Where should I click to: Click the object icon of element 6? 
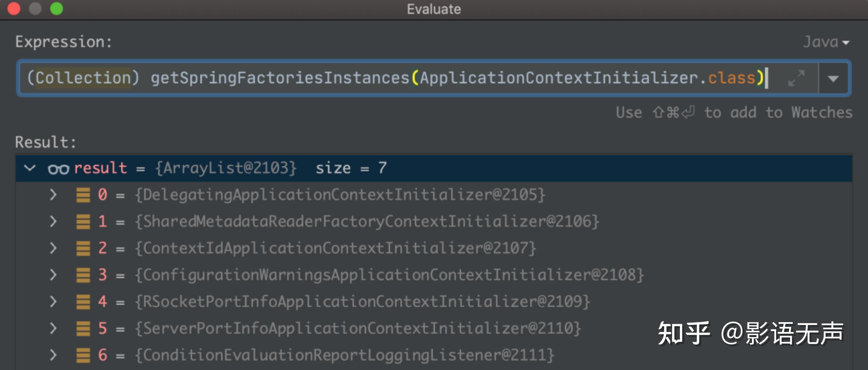click(x=83, y=355)
